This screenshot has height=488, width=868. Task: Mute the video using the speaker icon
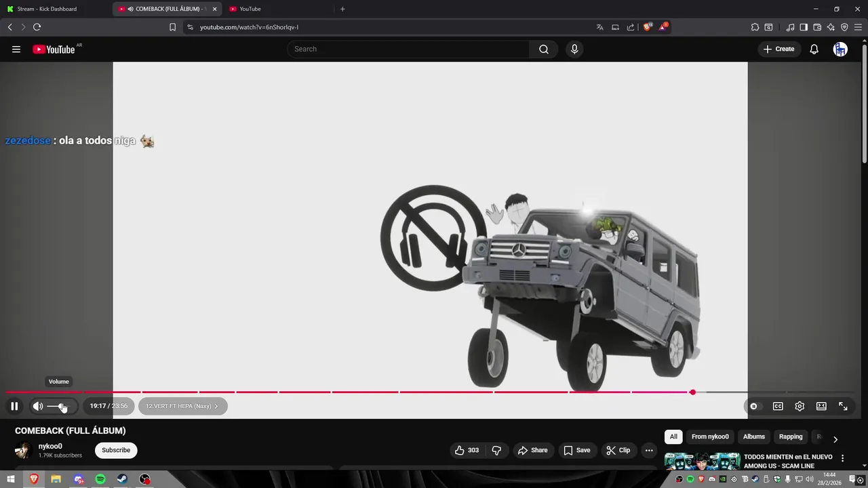click(38, 406)
